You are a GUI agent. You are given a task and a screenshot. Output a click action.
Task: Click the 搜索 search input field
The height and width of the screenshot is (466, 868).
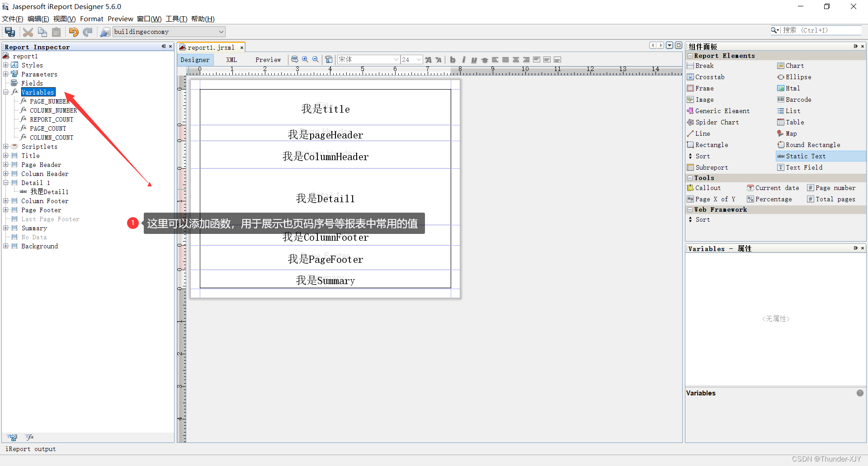coord(821,30)
